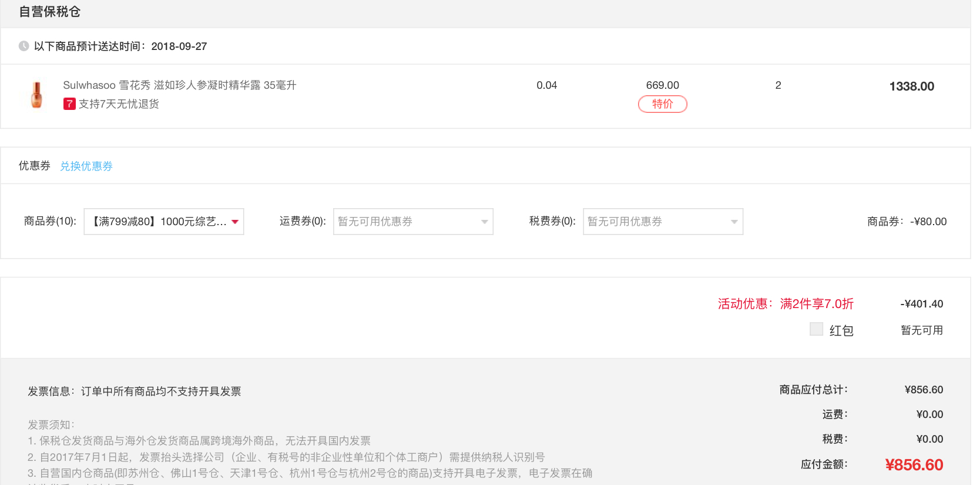Click the tax rate value 0.04
The image size is (980, 485).
click(546, 85)
